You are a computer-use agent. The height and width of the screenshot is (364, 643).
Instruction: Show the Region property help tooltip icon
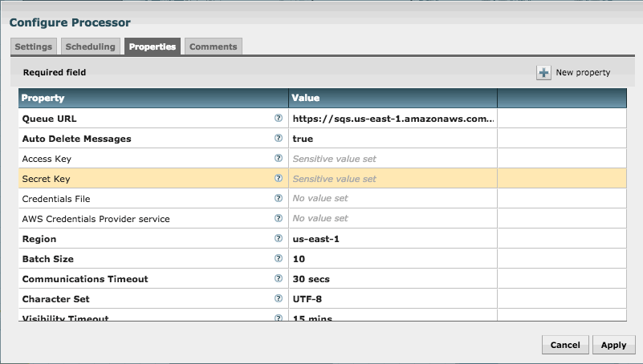point(279,238)
